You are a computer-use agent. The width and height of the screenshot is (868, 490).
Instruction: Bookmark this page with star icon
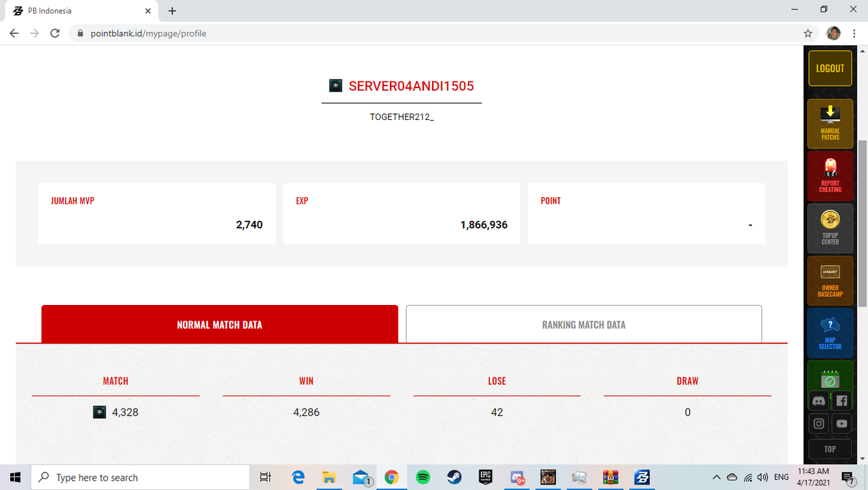808,33
